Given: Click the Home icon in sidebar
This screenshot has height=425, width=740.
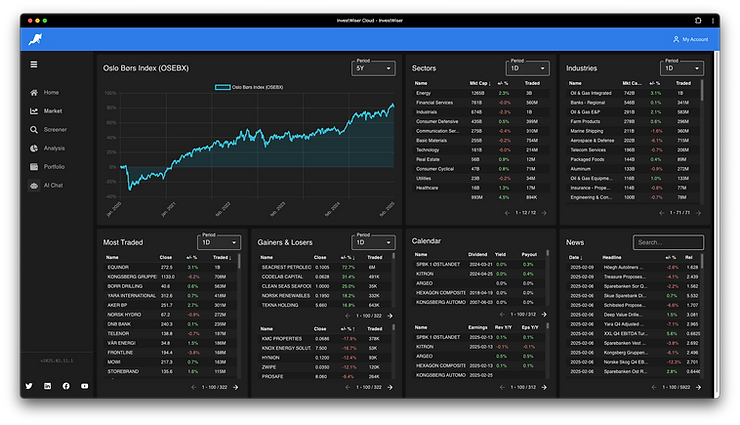Looking at the screenshot, I should pos(34,92).
